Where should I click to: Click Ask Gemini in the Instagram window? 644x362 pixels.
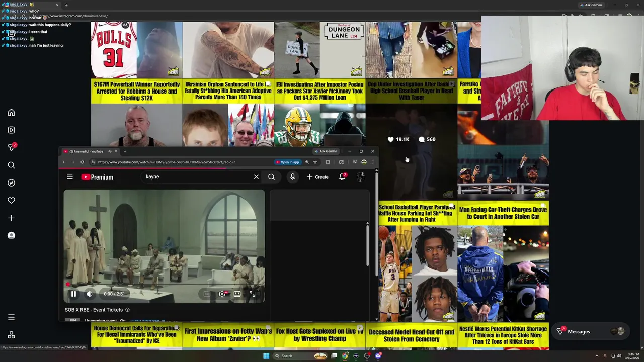pos(591,5)
